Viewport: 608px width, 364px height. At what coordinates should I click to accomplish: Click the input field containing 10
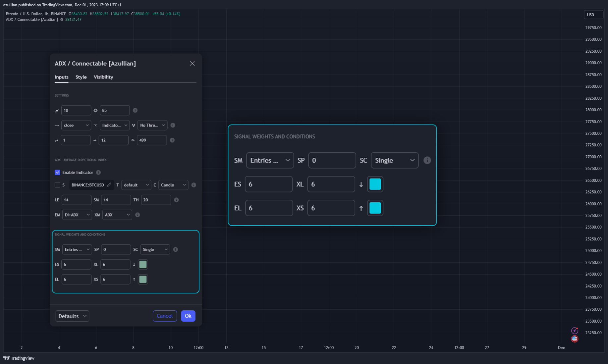coord(76,110)
